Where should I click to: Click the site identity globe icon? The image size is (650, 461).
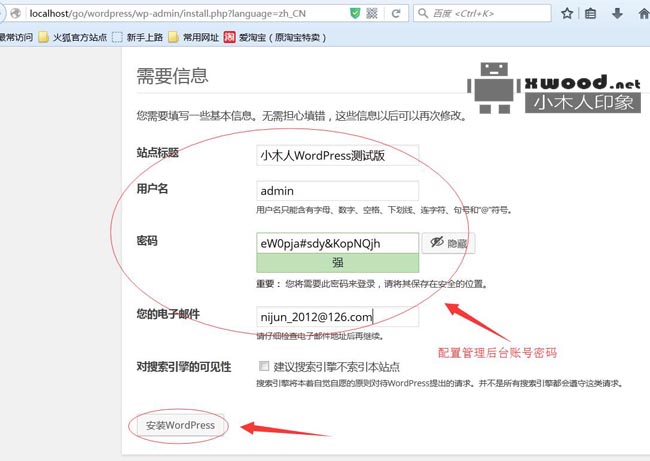pyautogui.click(x=15, y=13)
